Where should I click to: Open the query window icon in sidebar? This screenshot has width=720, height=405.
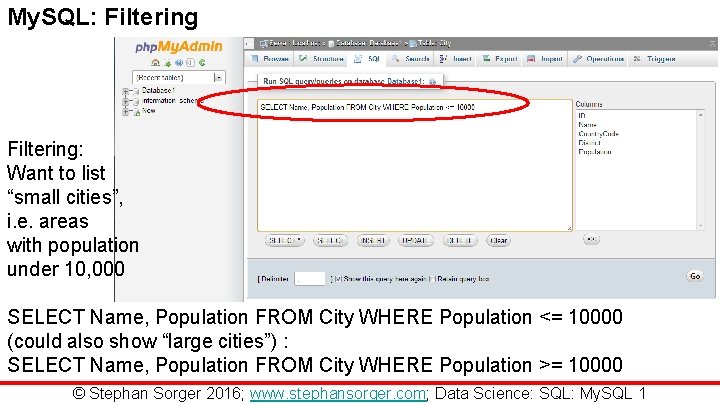coord(179,62)
